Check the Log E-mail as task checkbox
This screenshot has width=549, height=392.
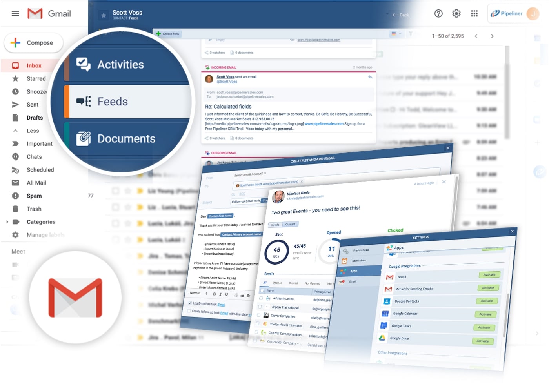point(190,304)
